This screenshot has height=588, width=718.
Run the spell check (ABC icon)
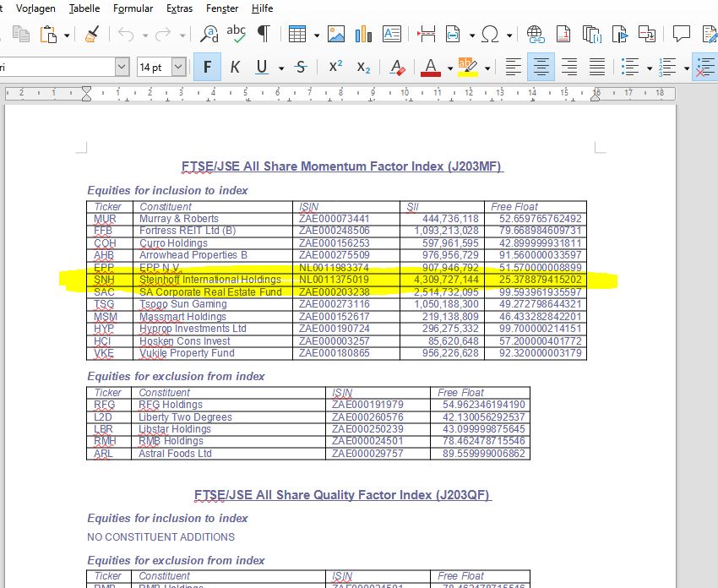pos(236,35)
